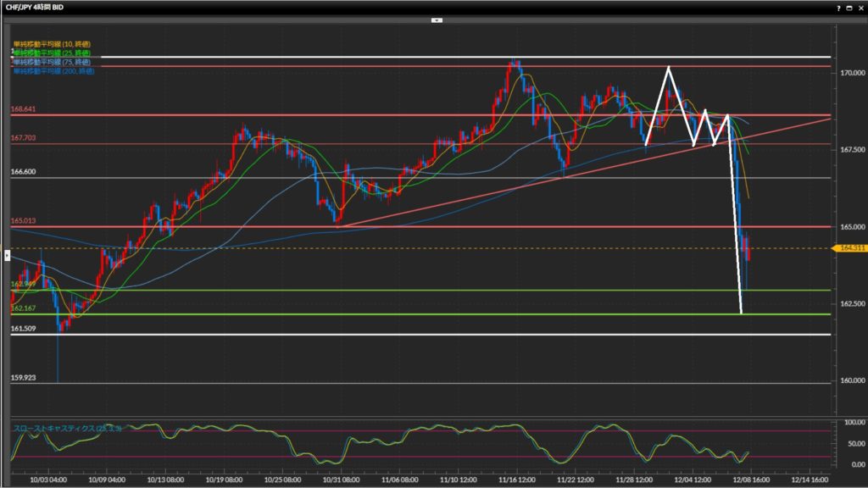Click the SMA (75) indicator label
The height and width of the screenshot is (488, 868).
point(52,62)
